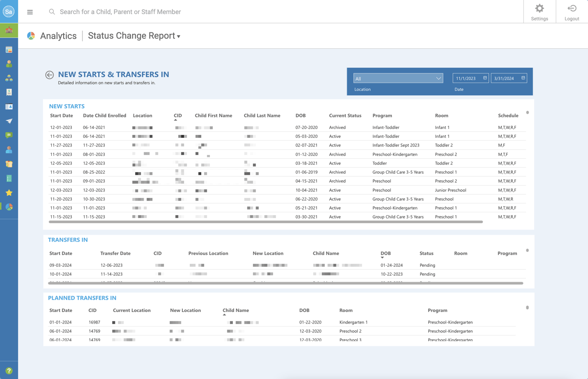Open the child profiles icon in sidebar
Image resolution: width=588 pixels, height=379 pixels.
click(x=9, y=63)
